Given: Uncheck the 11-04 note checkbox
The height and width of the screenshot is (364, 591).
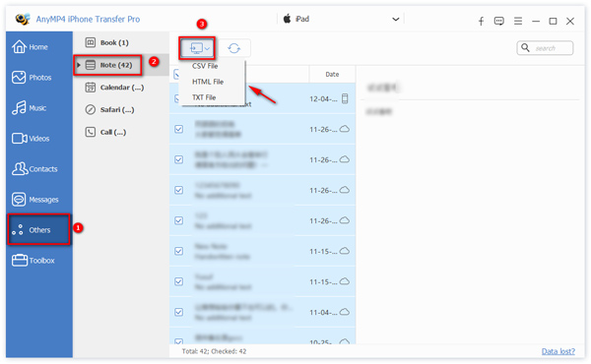Looking at the screenshot, I should point(179,312).
